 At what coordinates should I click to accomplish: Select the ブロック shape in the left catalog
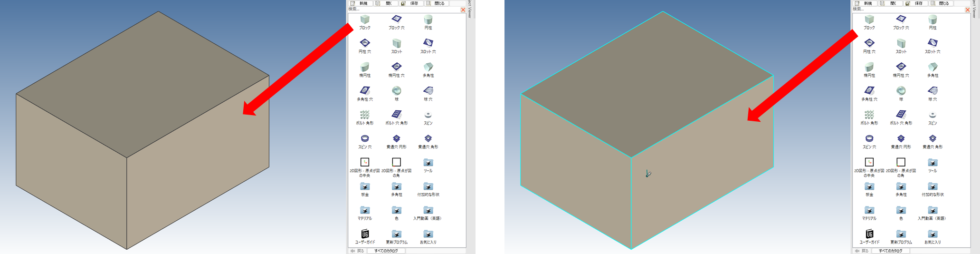click(x=365, y=20)
